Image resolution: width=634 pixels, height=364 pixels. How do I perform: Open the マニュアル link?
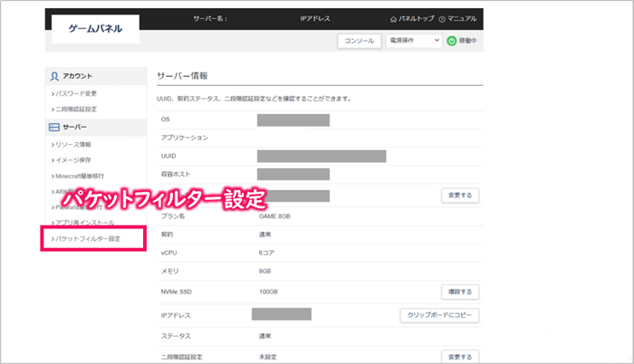click(461, 19)
